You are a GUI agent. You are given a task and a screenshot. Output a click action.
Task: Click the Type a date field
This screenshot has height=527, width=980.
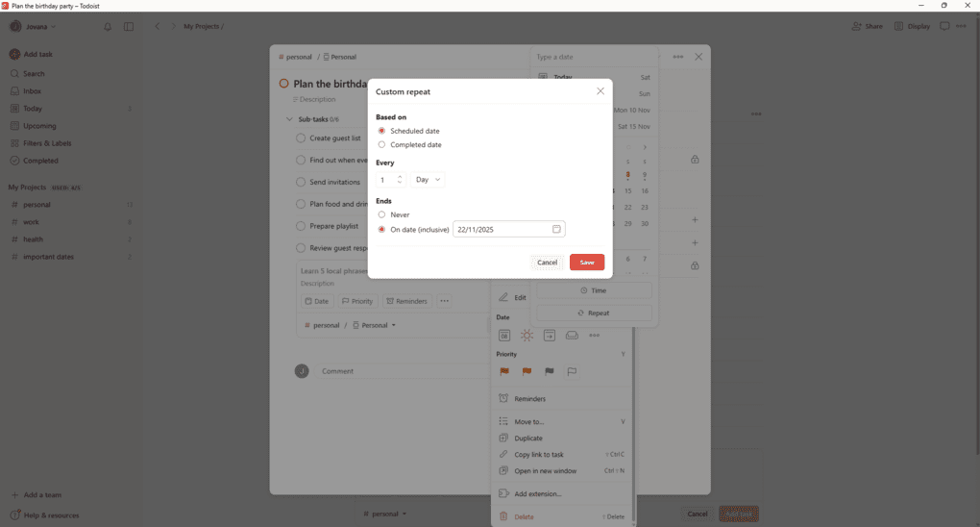coord(594,57)
